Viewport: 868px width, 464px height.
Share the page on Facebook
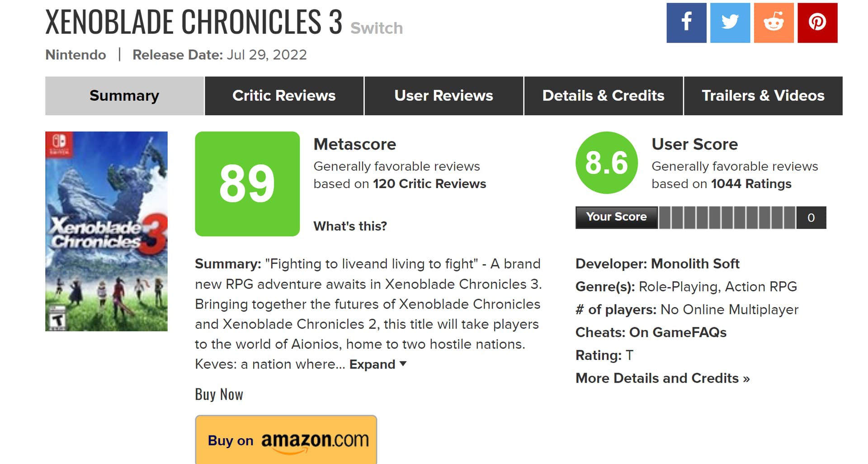(686, 23)
